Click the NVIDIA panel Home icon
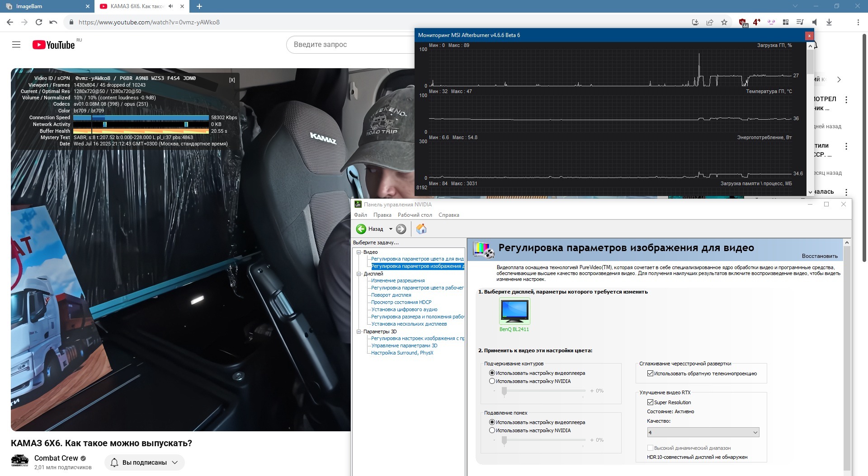This screenshot has height=476, width=868. (421, 229)
